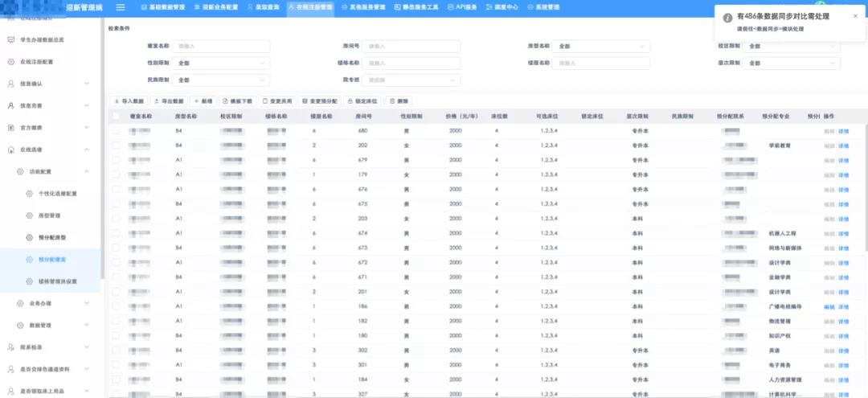Click the 导出数据 button
868x398 pixels.
(168, 101)
